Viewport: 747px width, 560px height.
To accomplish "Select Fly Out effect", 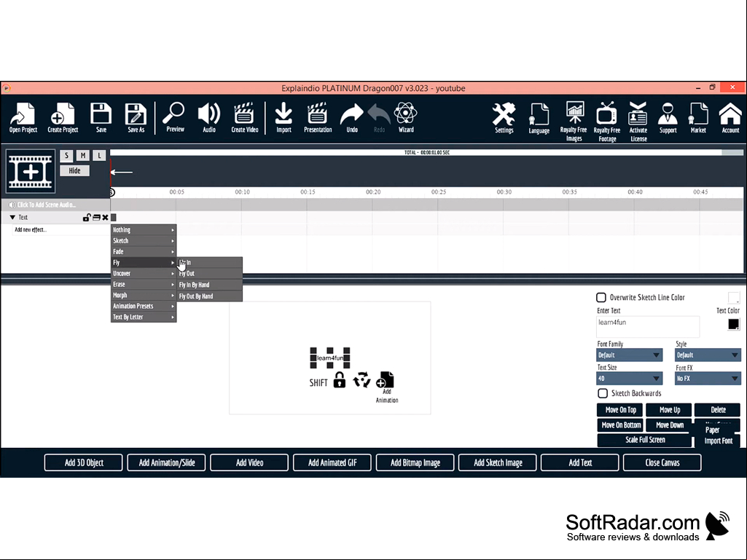I will (210, 274).
